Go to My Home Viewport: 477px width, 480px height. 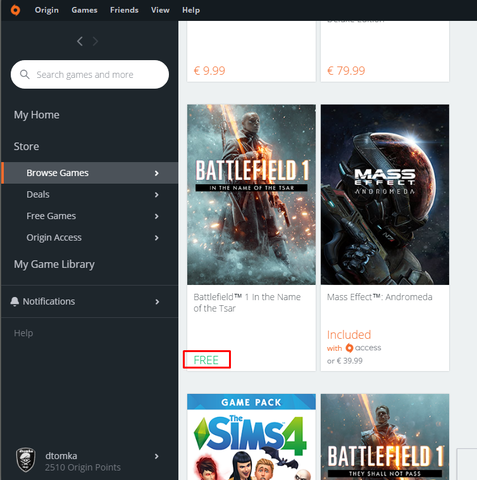tap(37, 115)
